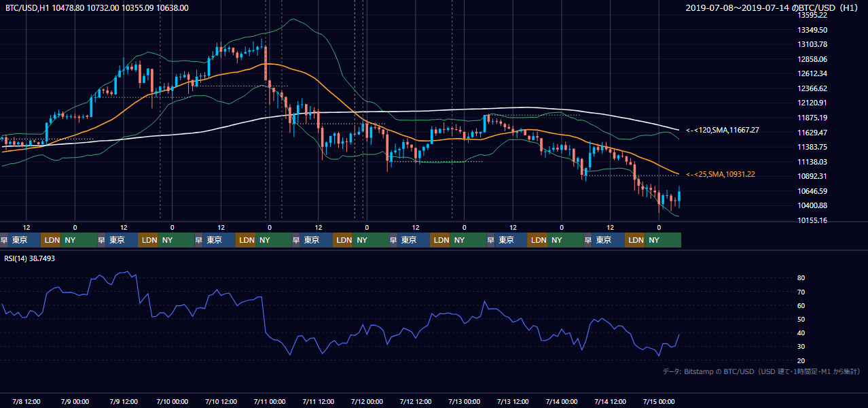Image resolution: width=868 pixels, height=408 pixels.
Task: Click the BTC/USD,H1 OHLC title text
Action: click(x=97, y=8)
